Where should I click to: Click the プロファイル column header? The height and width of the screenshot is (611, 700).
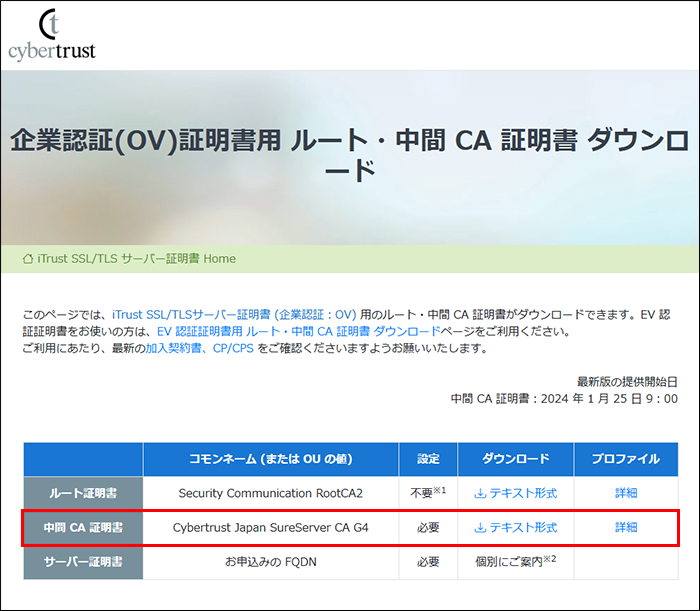pos(626,459)
